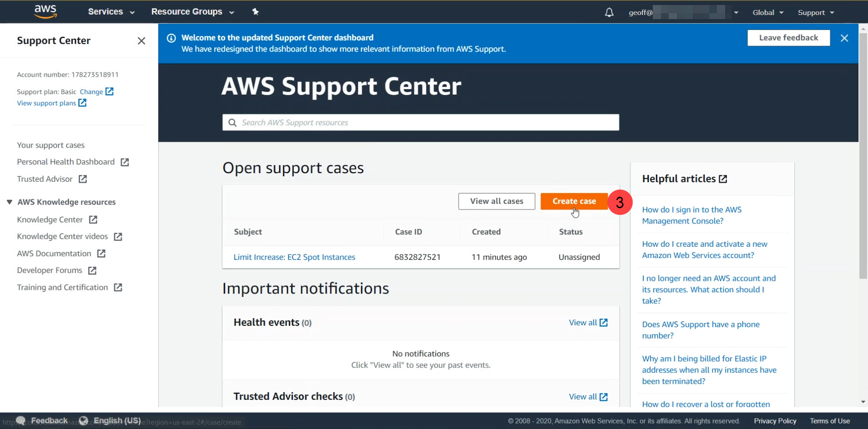Open the notifications bell icon
Screen dimensions: 868x429
tap(609, 12)
